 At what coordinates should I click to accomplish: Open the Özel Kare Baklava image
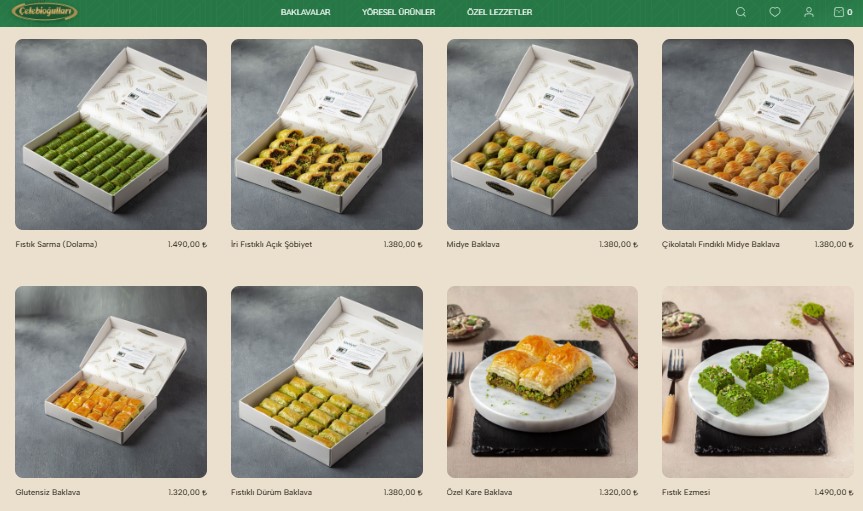pos(542,382)
